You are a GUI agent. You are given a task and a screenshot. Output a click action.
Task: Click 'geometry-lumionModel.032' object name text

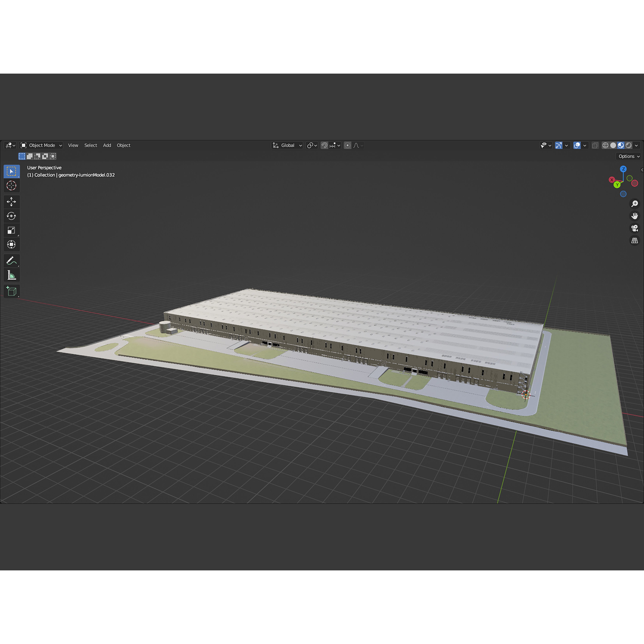[x=87, y=175]
